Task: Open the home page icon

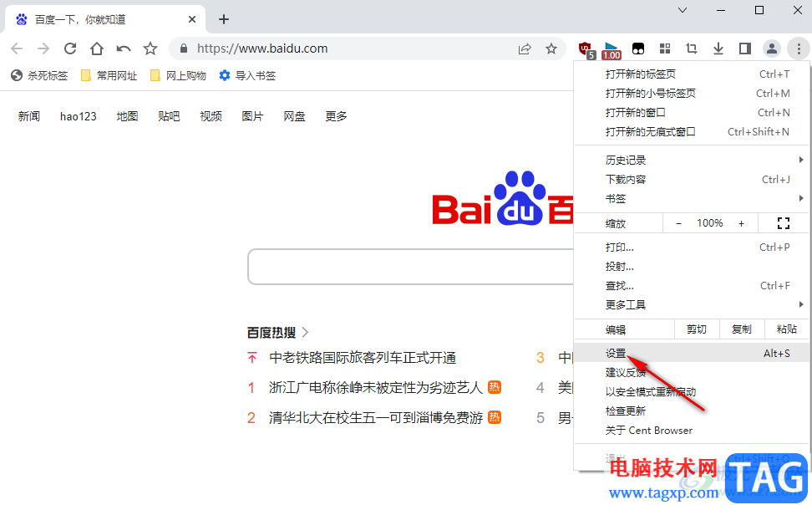Action: tap(97, 48)
